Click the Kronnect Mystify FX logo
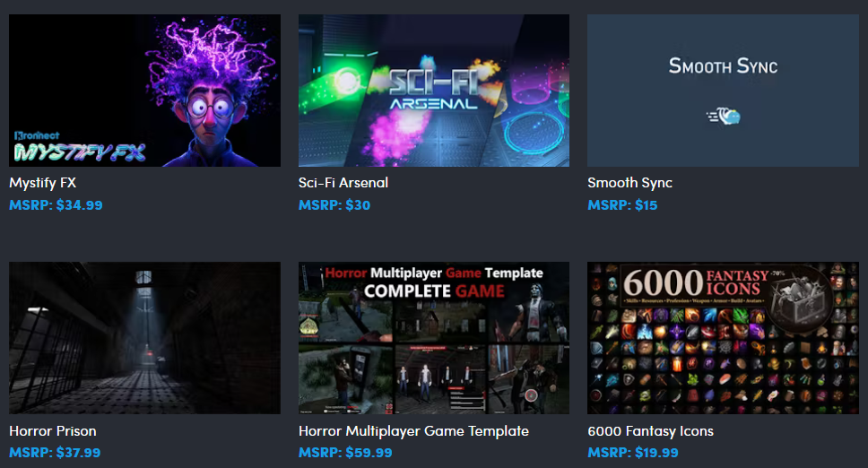Viewport: 868px width, 468px height. pos(80,147)
